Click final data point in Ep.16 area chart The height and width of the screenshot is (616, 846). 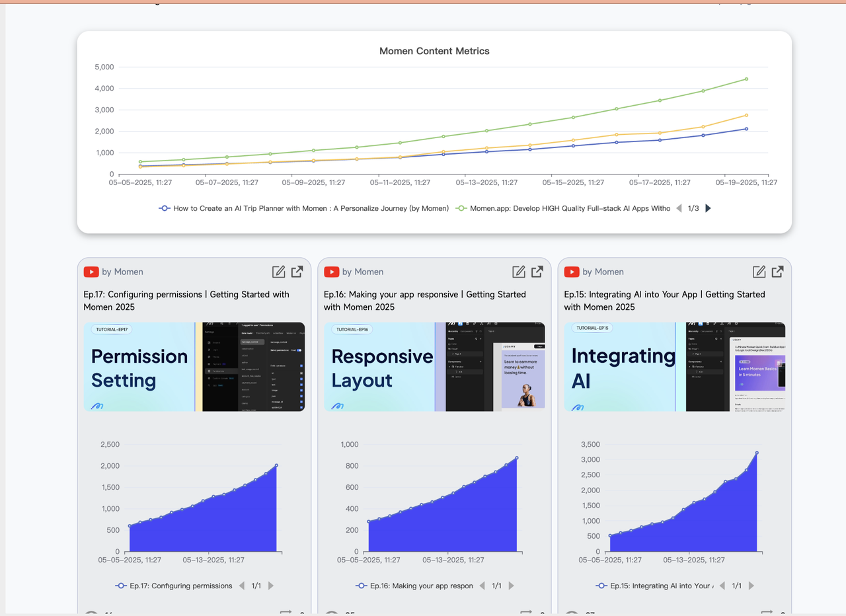click(517, 457)
